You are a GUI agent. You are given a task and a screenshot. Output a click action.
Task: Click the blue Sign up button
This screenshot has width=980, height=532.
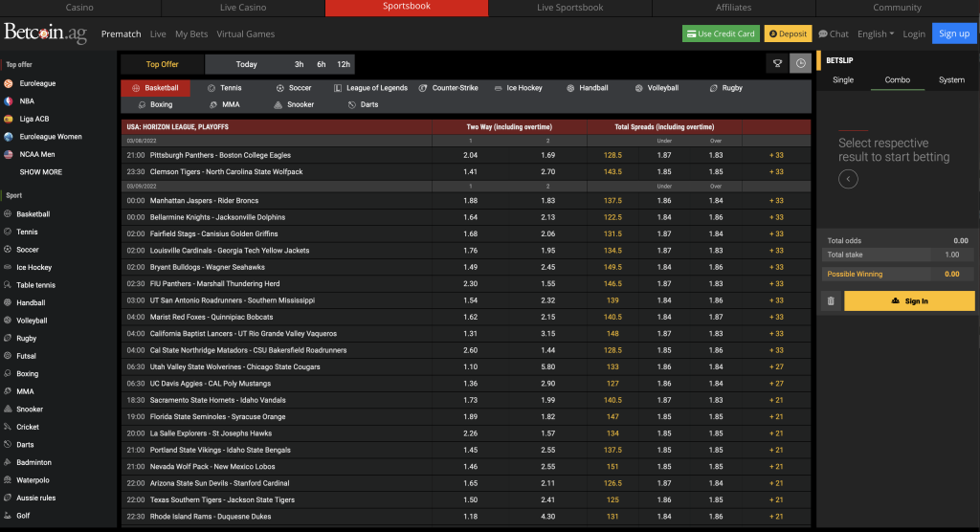[954, 33]
